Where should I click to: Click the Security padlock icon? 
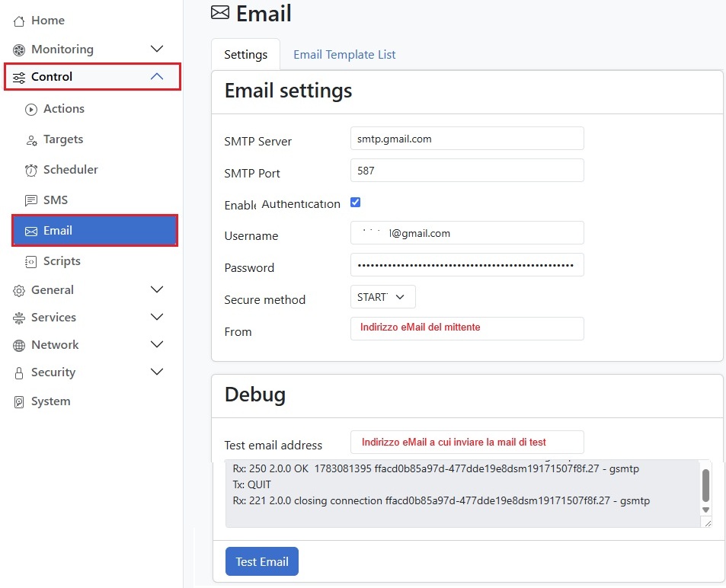pos(19,373)
